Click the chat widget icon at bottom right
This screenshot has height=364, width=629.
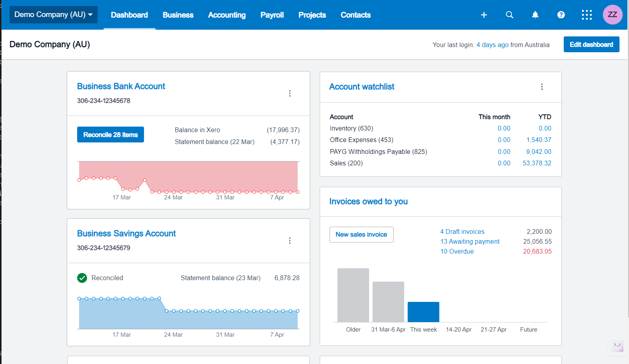pyautogui.click(x=617, y=345)
